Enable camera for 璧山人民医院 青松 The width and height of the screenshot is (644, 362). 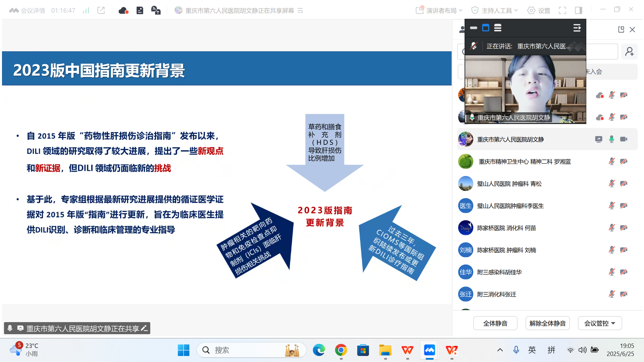point(623,183)
